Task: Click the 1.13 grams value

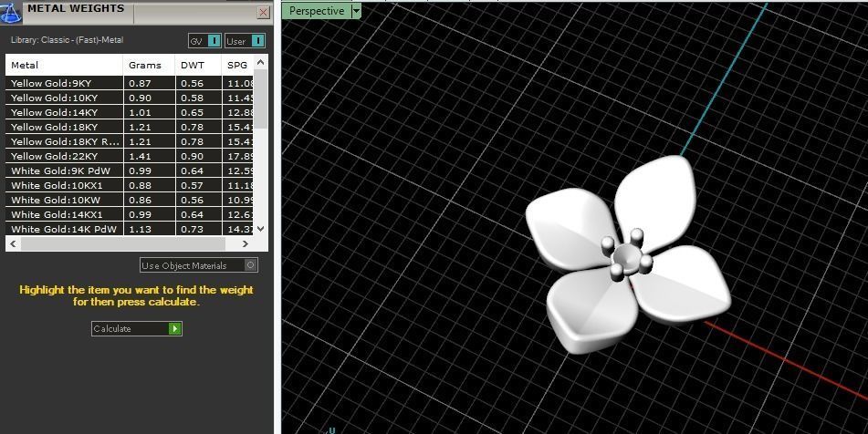Action: click(x=140, y=230)
